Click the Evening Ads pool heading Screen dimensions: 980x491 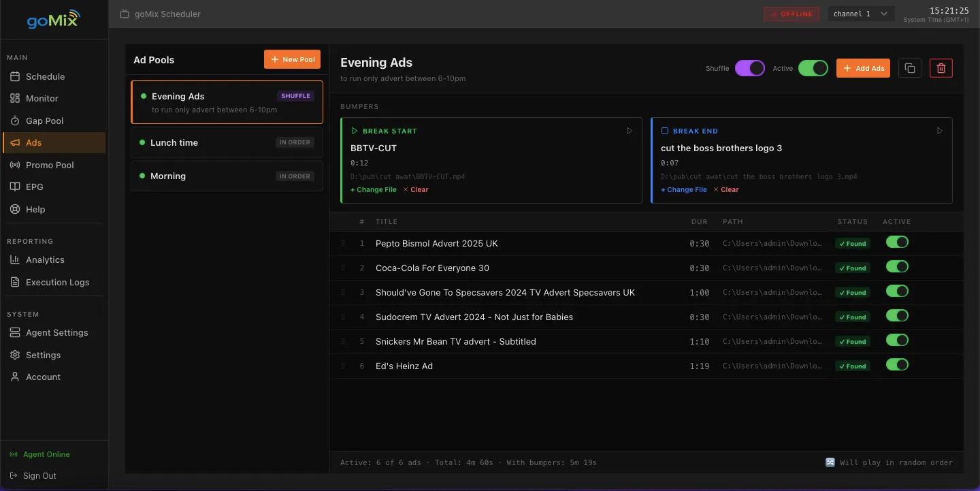point(376,63)
